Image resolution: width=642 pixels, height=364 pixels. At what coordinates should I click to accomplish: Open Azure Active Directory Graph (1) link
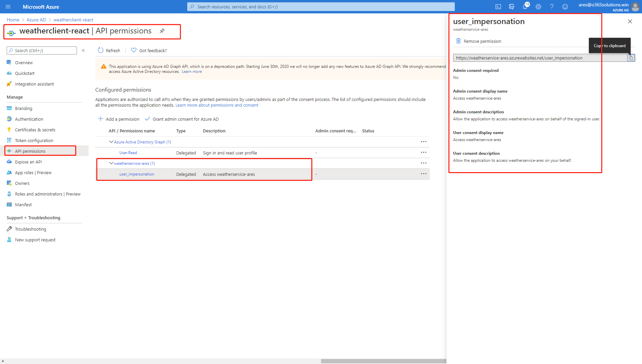tap(142, 142)
